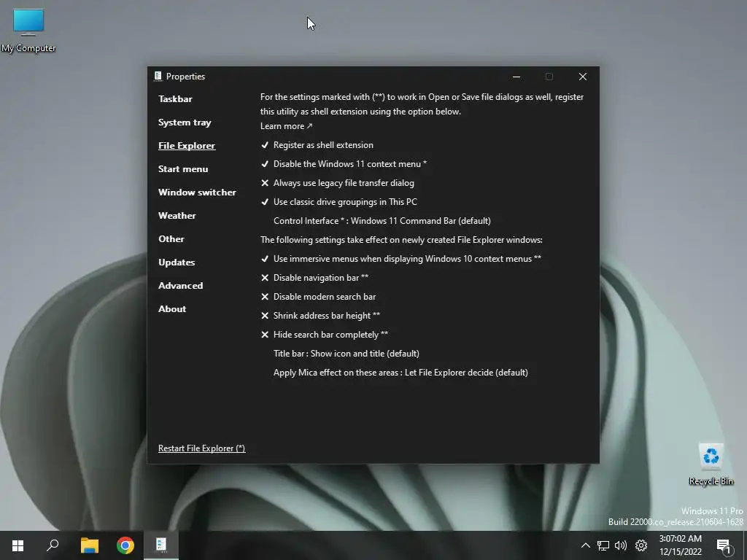This screenshot has height=560, width=747.
Task: Go to Window switcher section
Action: (197, 192)
